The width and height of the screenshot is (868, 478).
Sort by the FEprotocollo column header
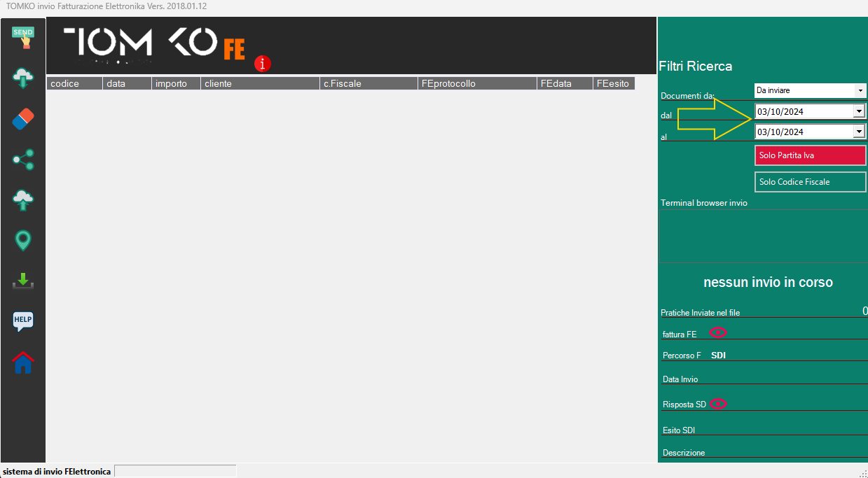pos(477,83)
